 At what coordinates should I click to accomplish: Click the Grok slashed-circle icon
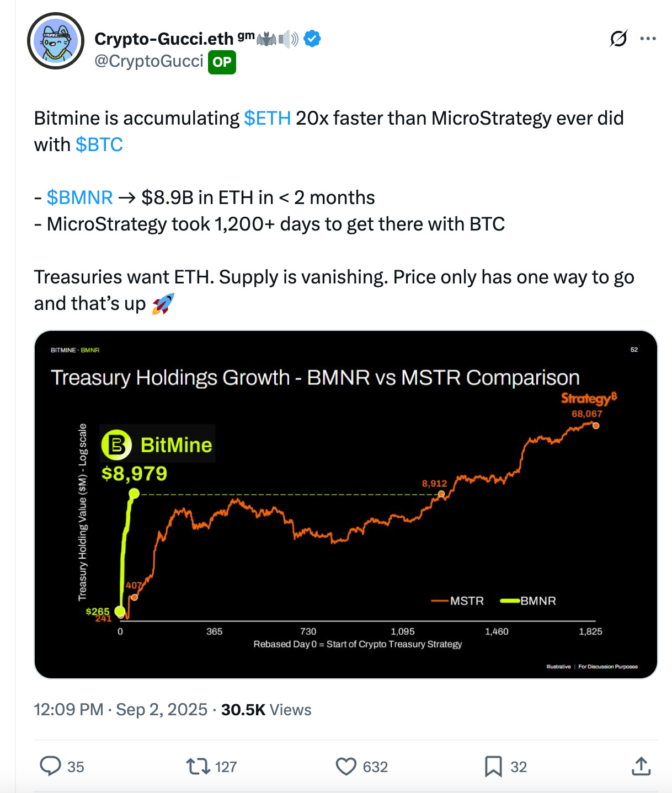tap(618, 39)
